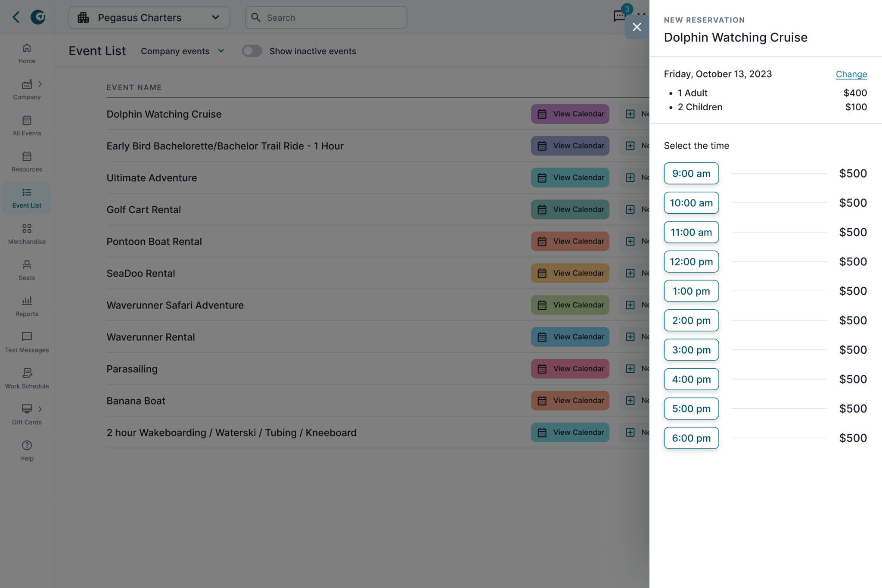Select the Work Schedule sidebar icon
Viewport: 882px width, 588px height.
[x=27, y=378]
